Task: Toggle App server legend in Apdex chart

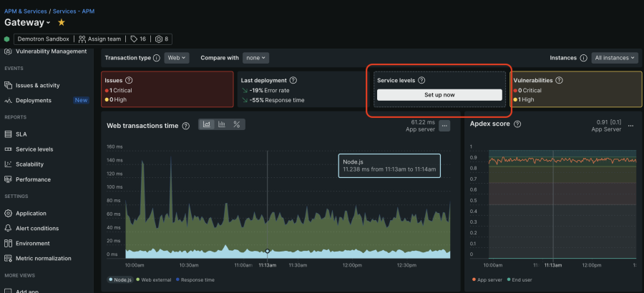Action: click(488, 279)
